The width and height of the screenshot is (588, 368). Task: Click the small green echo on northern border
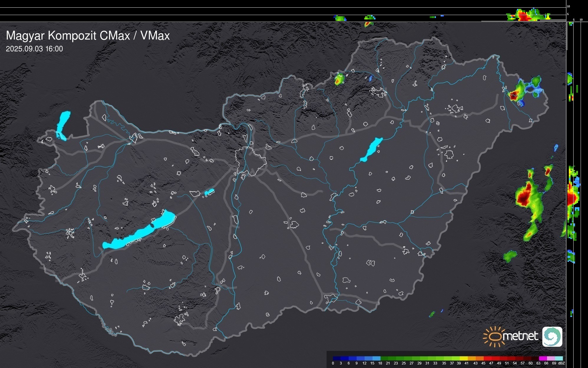click(339, 79)
